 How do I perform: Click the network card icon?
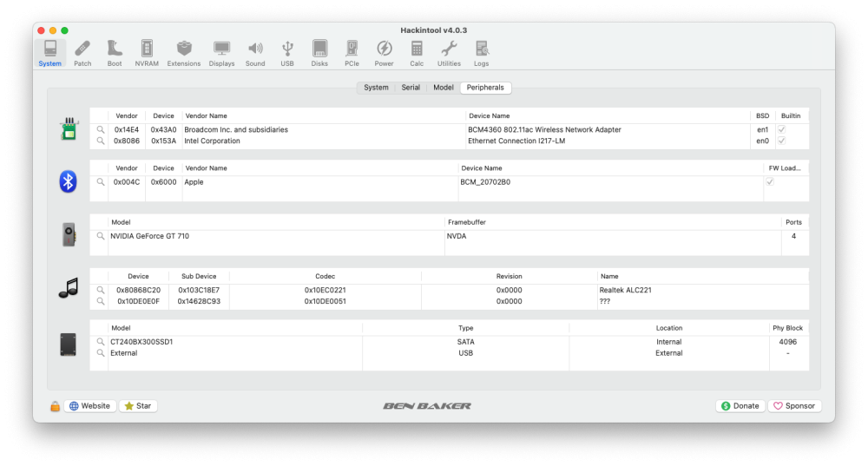(x=69, y=128)
